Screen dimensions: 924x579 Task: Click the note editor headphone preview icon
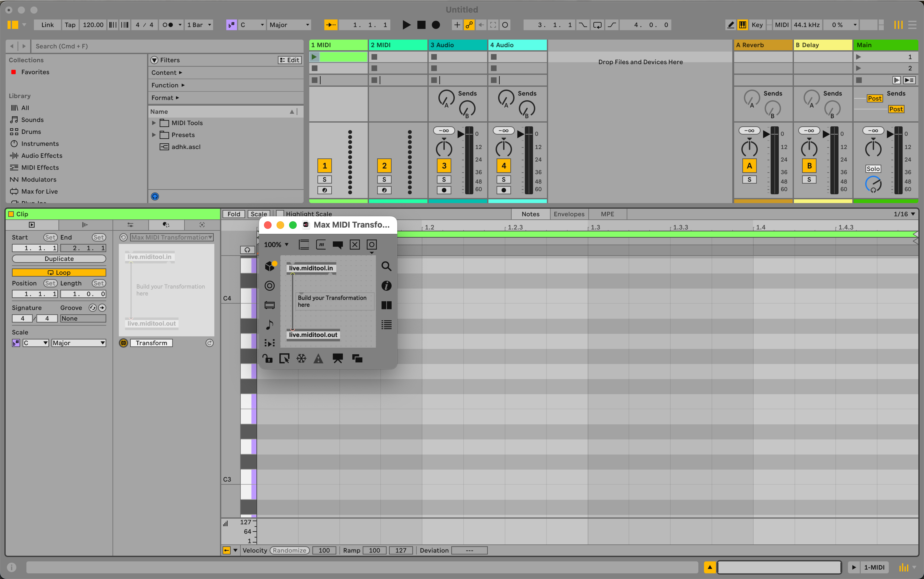[x=247, y=250]
